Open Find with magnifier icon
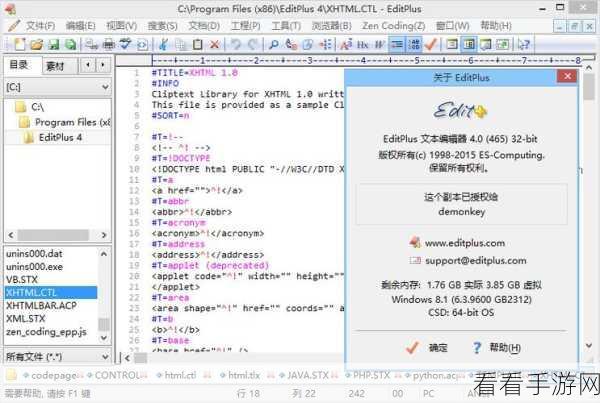 pyautogui.click(x=274, y=44)
